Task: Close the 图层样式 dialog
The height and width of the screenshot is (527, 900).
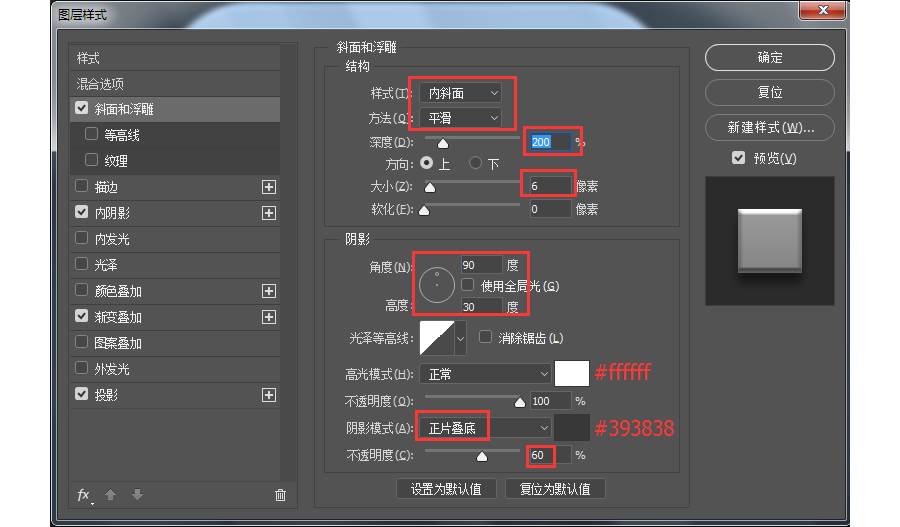Action: 823,10
